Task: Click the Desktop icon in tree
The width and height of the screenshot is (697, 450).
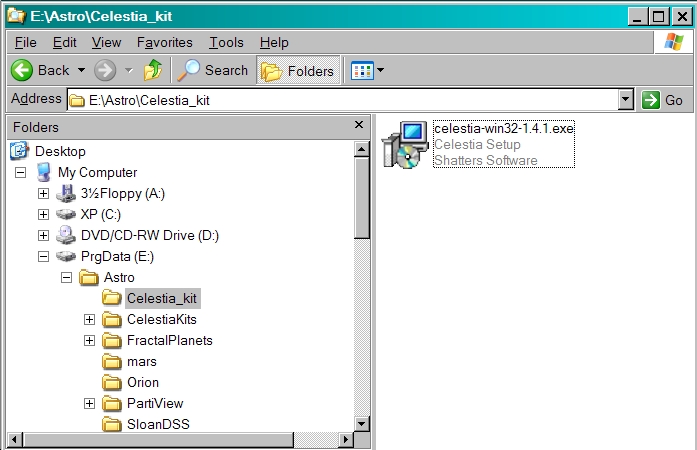Action: [x=20, y=151]
